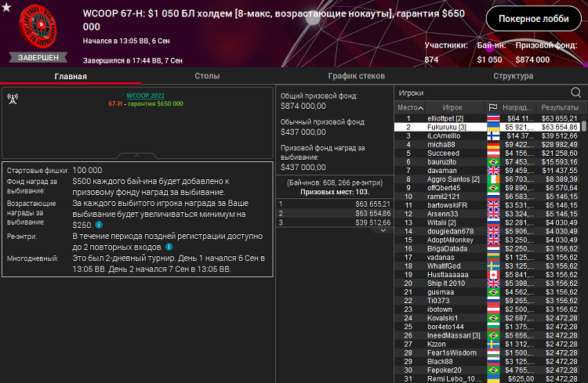
Task: Select player elliottpet in the list
Action: 446,117
